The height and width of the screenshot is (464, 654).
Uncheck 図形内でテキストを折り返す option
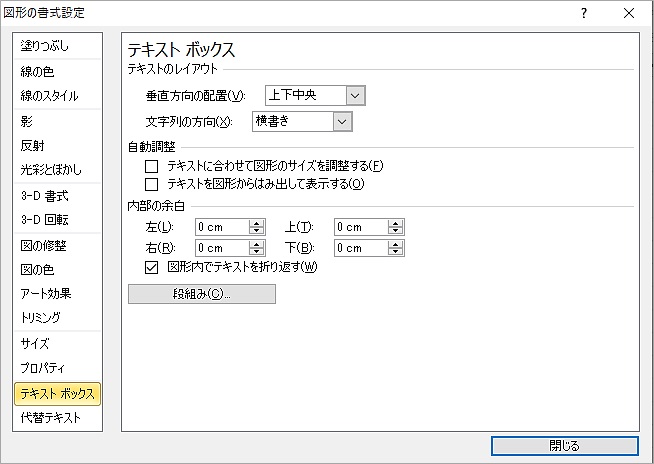[x=152, y=267]
